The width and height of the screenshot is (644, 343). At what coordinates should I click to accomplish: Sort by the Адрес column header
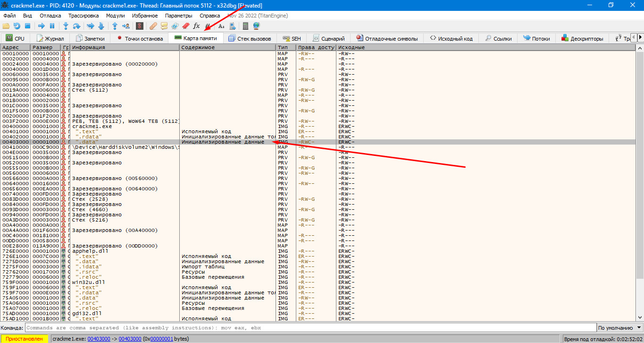coord(15,48)
